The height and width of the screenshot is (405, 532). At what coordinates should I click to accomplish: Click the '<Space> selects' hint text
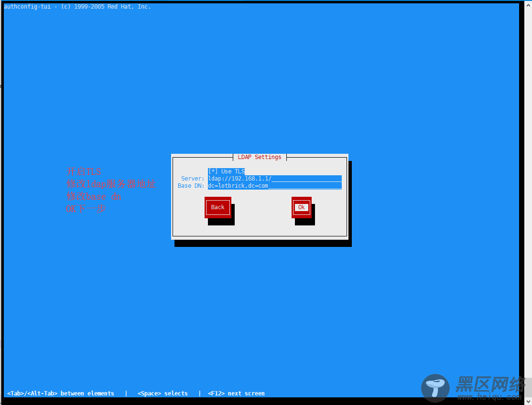(x=163, y=394)
